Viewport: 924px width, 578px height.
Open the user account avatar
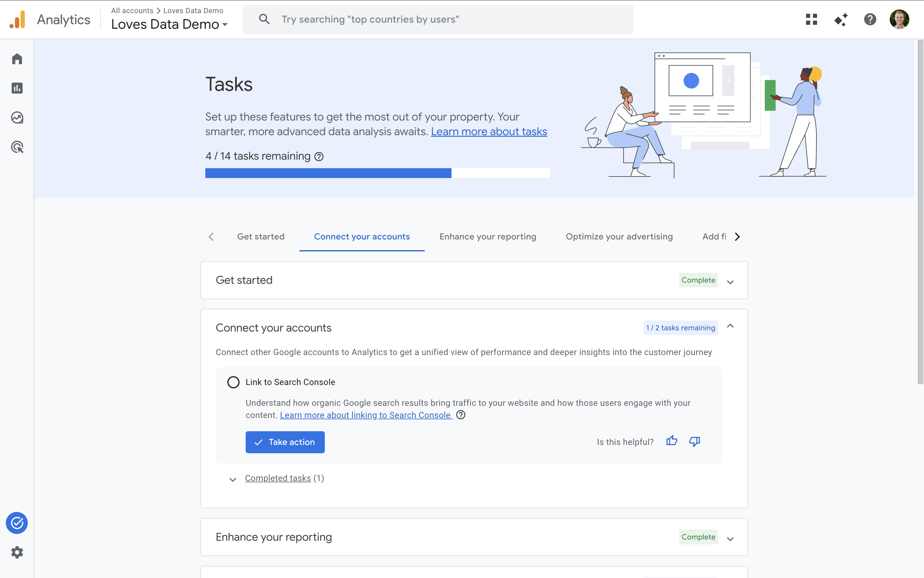(x=900, y=19)
